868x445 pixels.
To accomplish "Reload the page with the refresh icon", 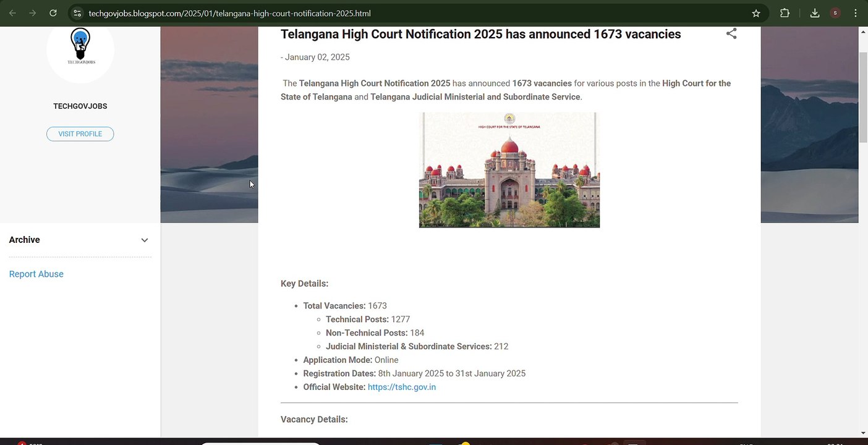I will 53,13.
